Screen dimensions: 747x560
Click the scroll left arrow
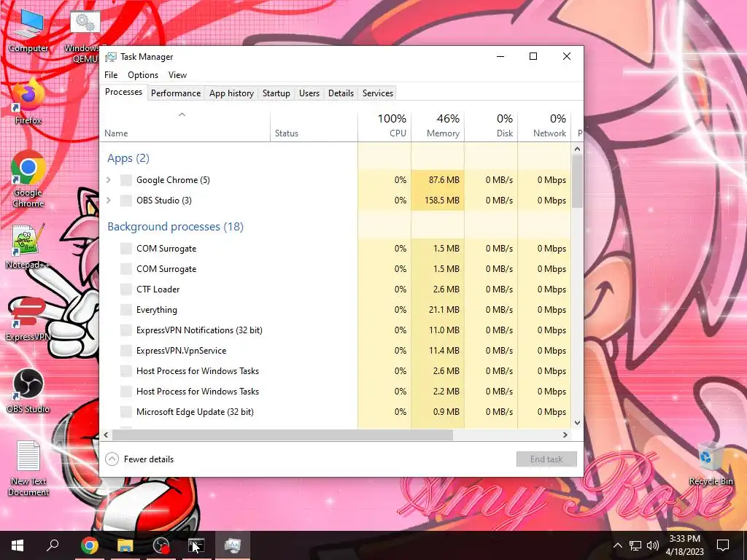106,435
